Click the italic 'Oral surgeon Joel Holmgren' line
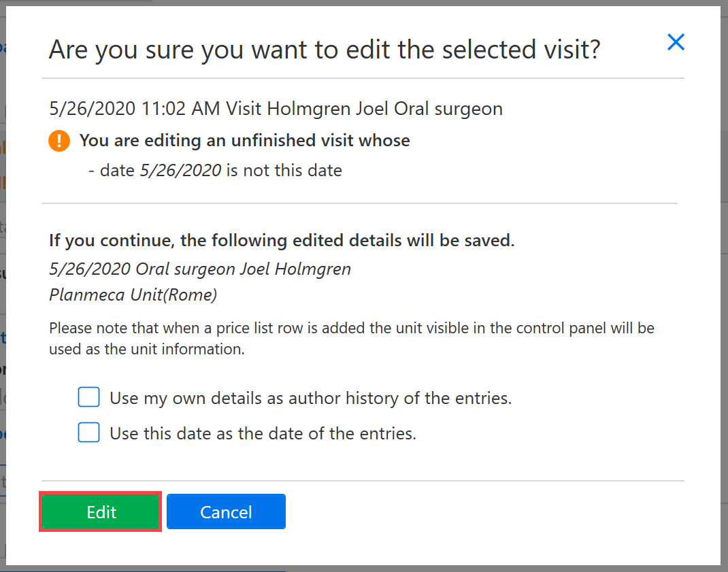 point(200,269)
